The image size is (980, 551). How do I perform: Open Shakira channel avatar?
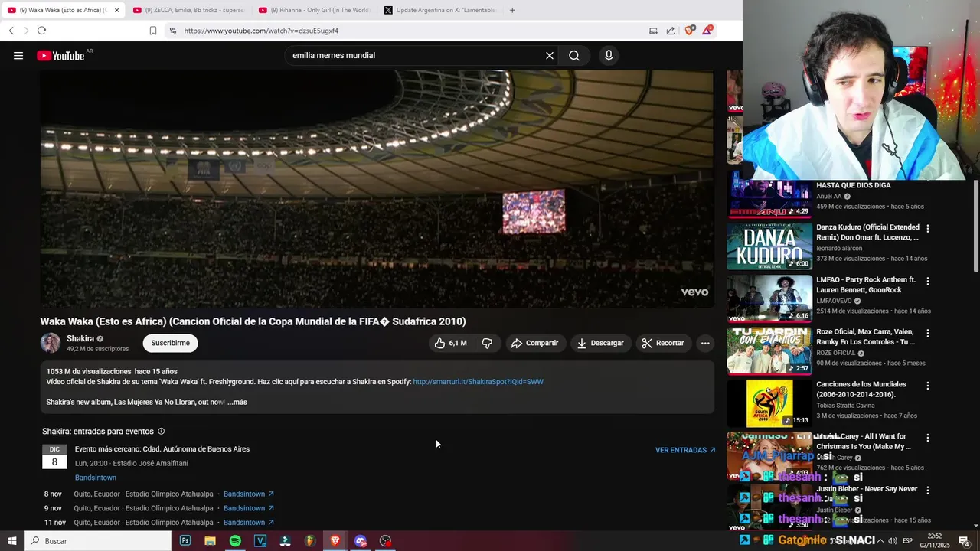[51, 343]
